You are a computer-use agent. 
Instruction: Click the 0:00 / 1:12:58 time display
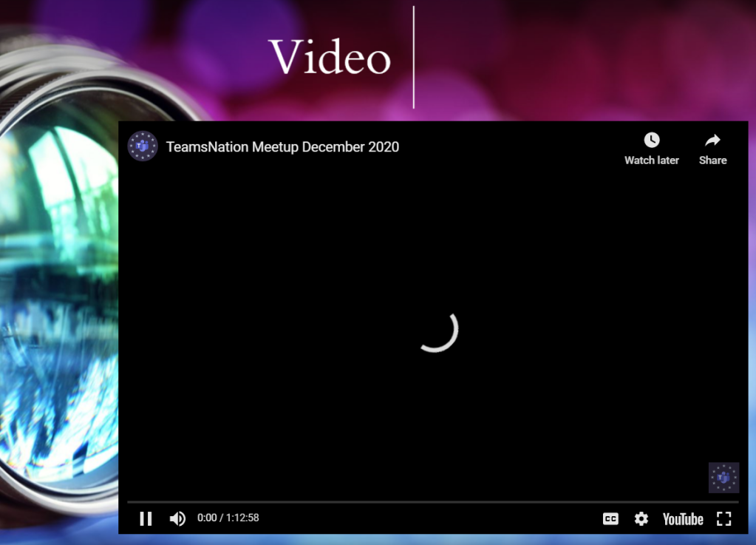[x=228, y=518]
